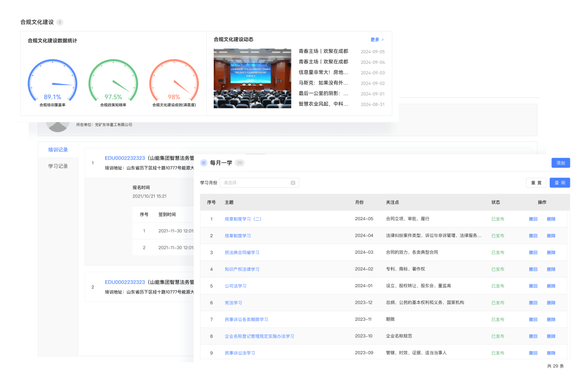Open topic 宪法学习
The image size is (588, 383).
point(233,303)
